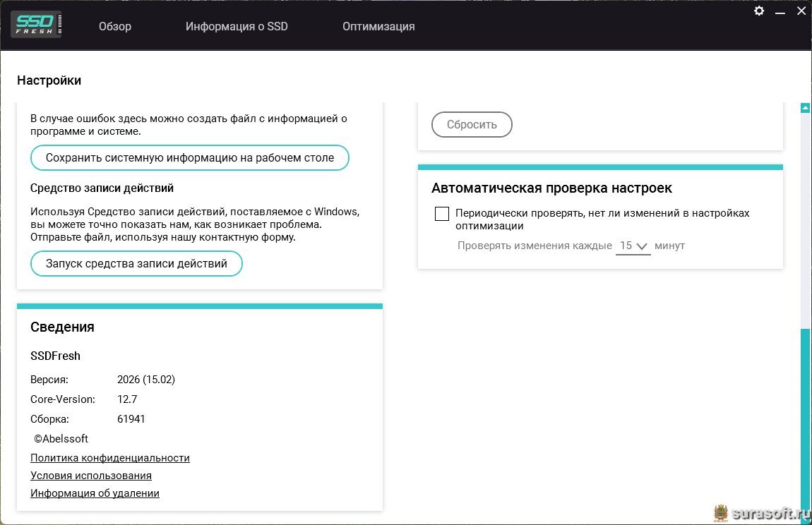Open the Информация о SSD tab
812x525 pixels.
pos(237,26)
